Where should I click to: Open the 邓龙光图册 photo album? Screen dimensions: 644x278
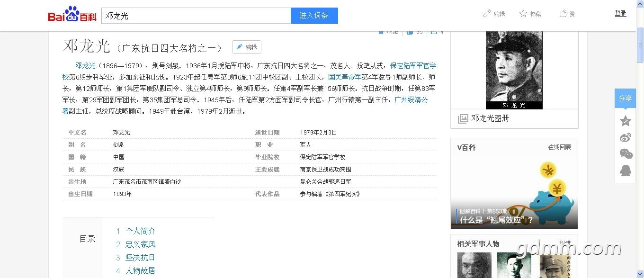point(490,118)
